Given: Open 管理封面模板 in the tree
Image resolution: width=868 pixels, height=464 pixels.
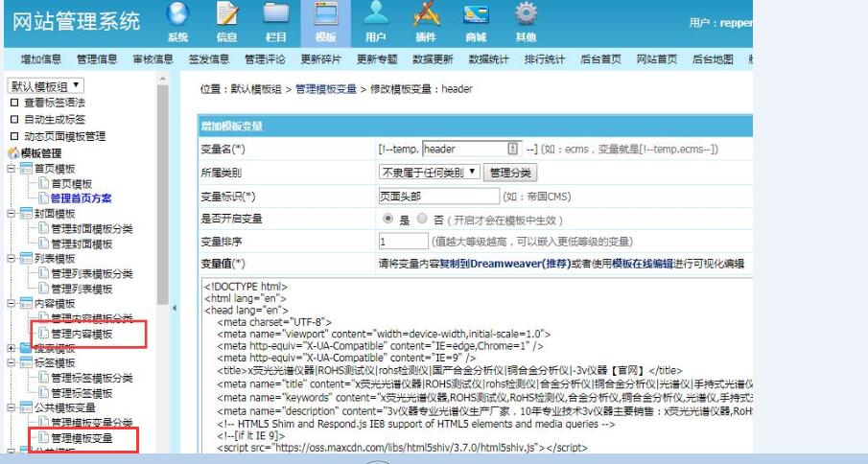Looking at the screenshot, I should point(82,244).
